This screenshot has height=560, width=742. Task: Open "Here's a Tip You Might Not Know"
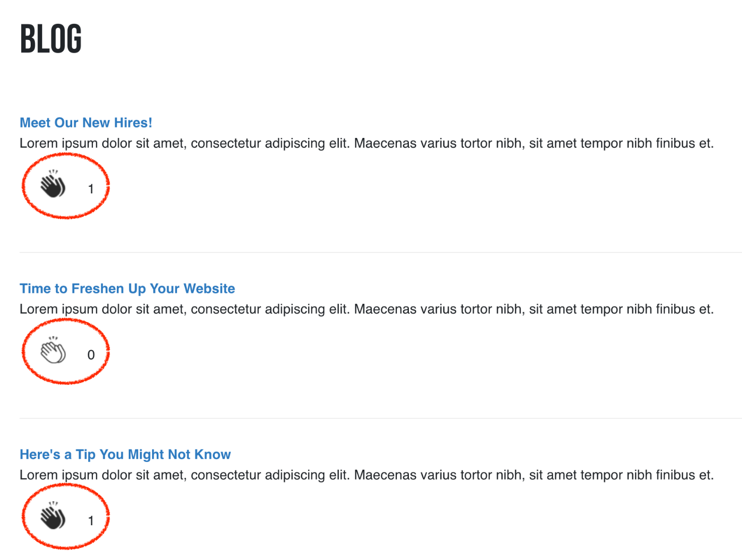point(125,455)
